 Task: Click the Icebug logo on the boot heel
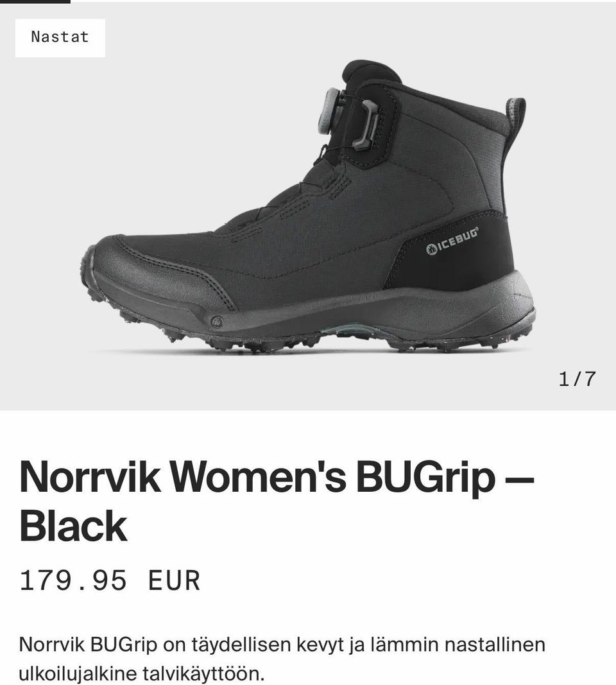pos(452,241)
